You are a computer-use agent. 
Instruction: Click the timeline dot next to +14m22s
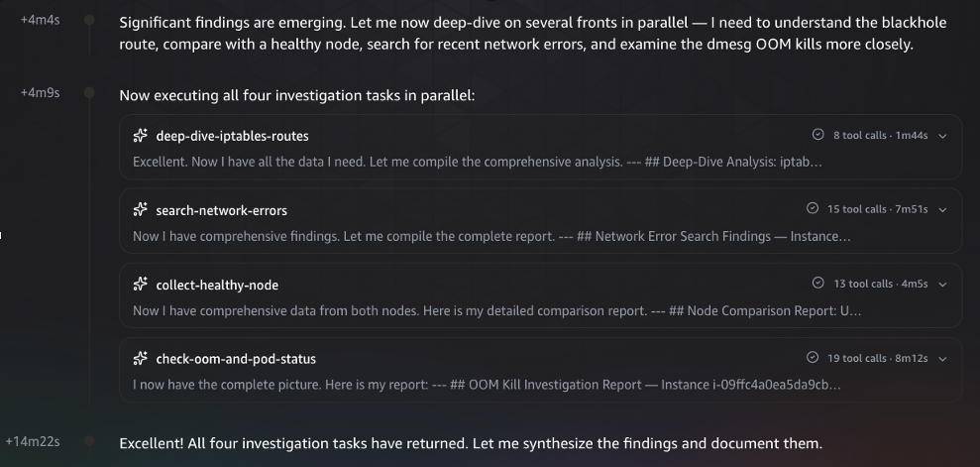89,441
